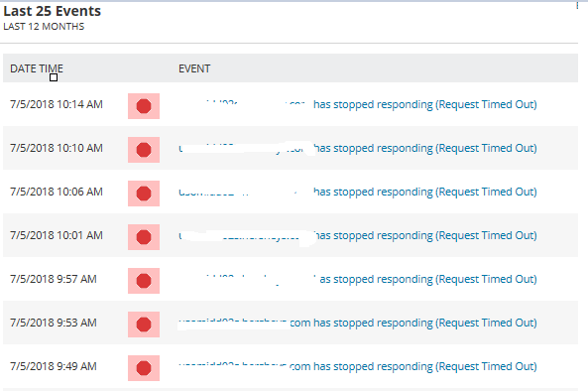Click the EVENT column header

point(194,68)
